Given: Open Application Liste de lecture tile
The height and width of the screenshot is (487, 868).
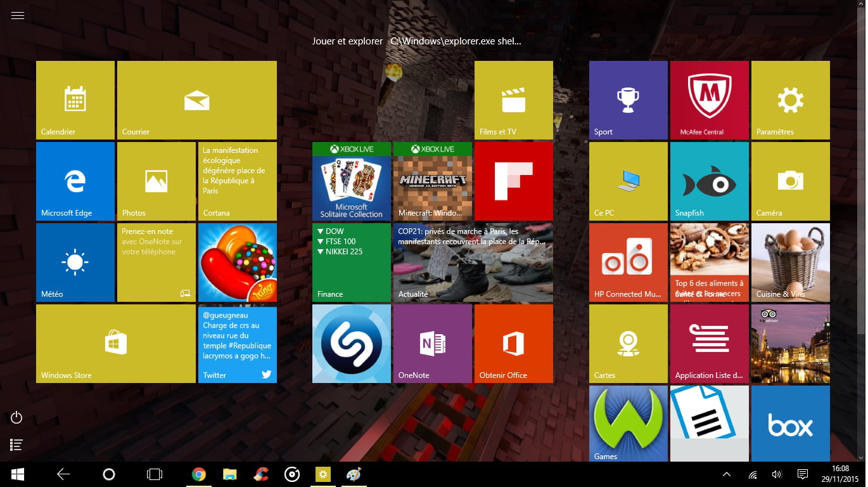Looking at the screenshot, I should pos(710,344).
